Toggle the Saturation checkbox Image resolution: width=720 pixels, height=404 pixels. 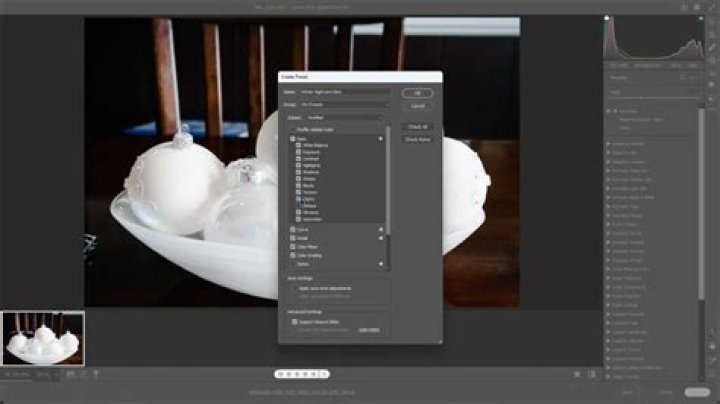[298, 219]
